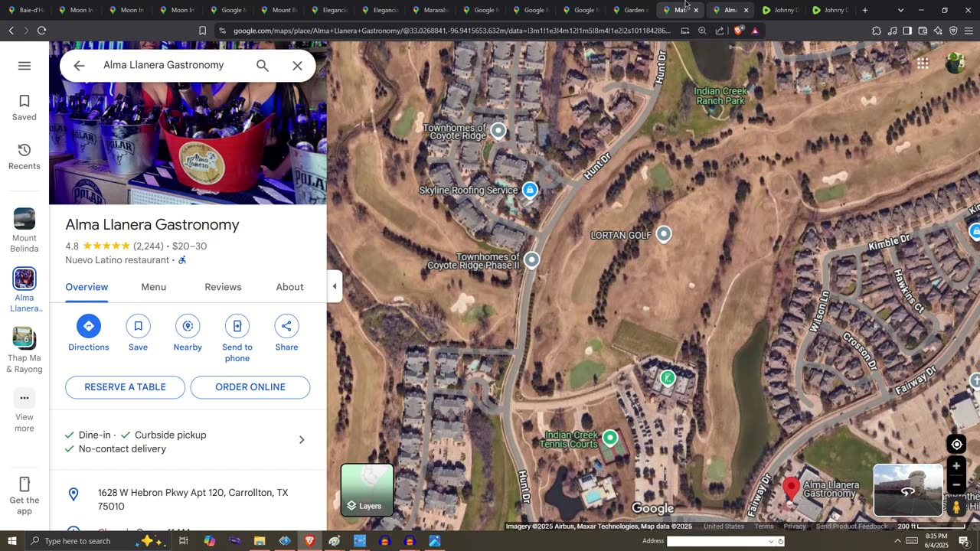
Task: Open the Windows Start menu
Action: tap(12, 541)
